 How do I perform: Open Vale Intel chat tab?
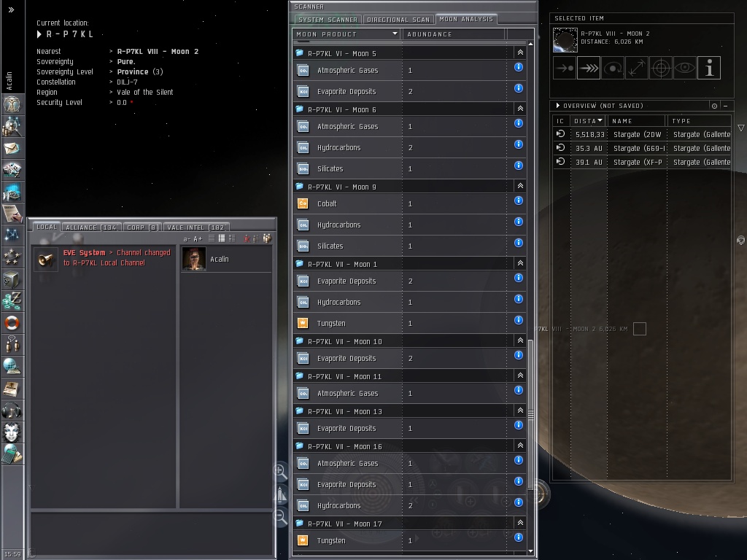click(x=196, y=227)
